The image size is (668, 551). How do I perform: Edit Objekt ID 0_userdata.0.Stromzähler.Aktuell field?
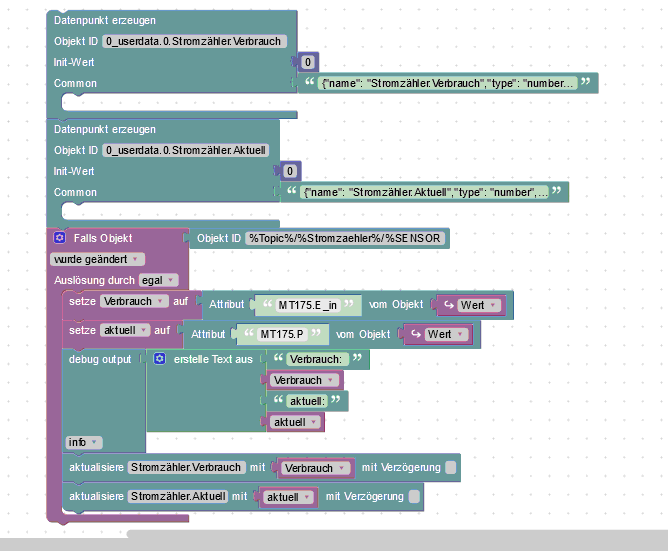click(185, 150)
